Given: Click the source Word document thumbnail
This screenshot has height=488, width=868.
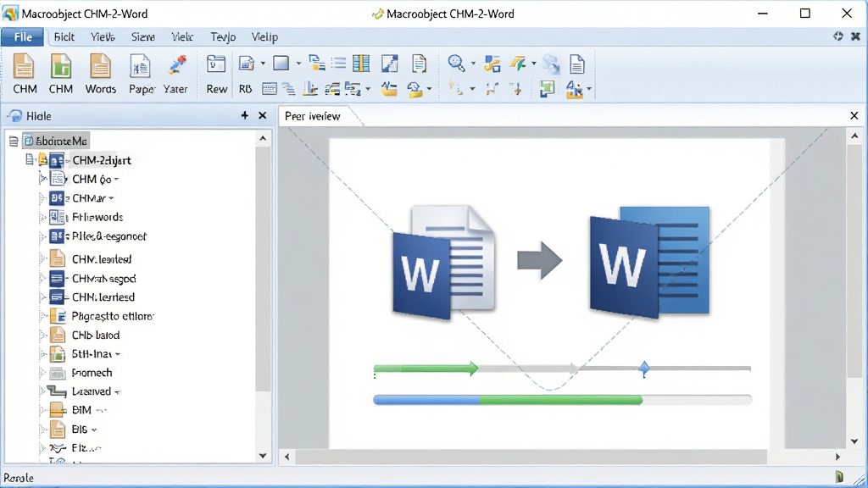Looking at the screenshot, I should coord(444,263).
